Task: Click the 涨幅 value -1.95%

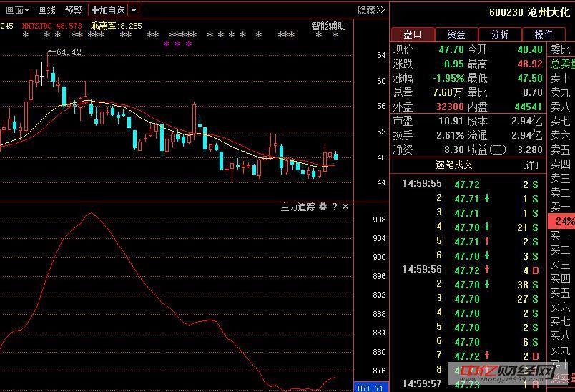Action: [x=448, y=78]
